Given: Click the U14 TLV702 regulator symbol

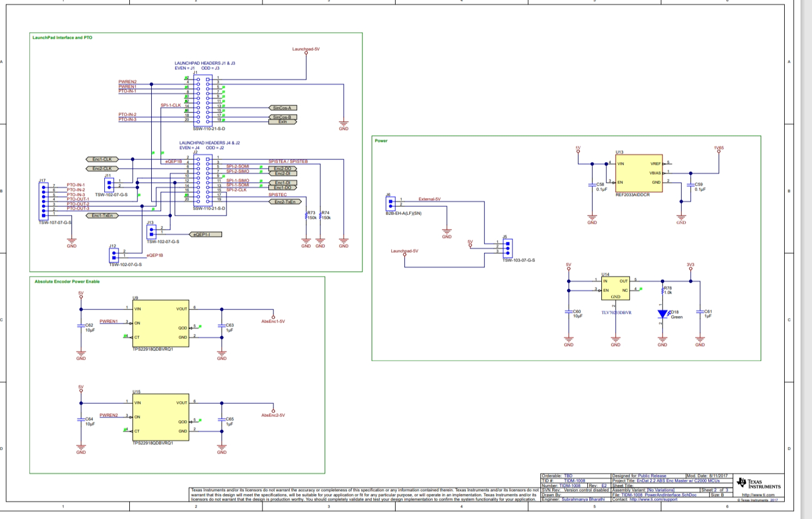Looking at the screenshot, I should [616, 288].
